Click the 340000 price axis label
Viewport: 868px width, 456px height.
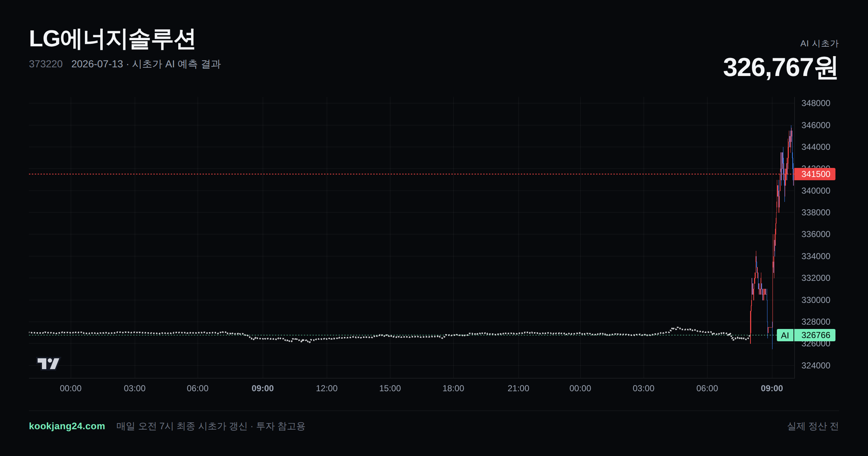click(x=816, y=191)
